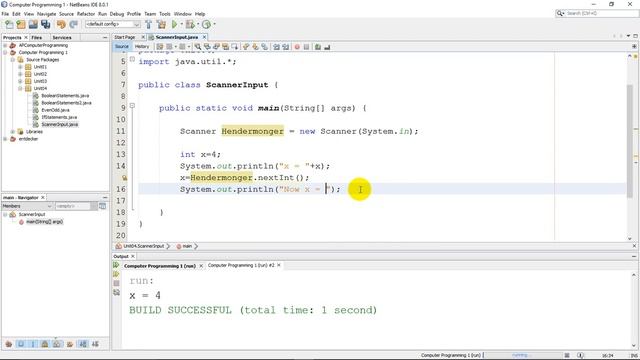Click the History view button
640x360 pixels.
coord(142,47)
